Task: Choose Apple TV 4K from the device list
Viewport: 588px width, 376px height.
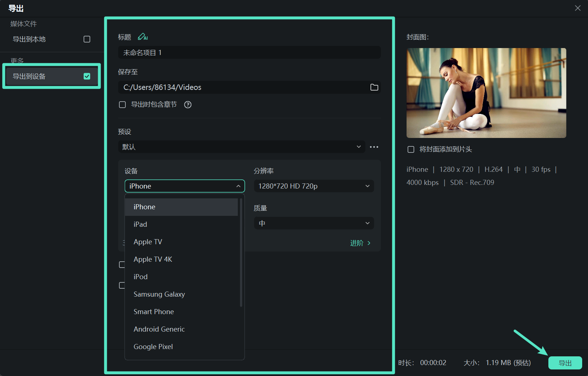Action: 181,260
